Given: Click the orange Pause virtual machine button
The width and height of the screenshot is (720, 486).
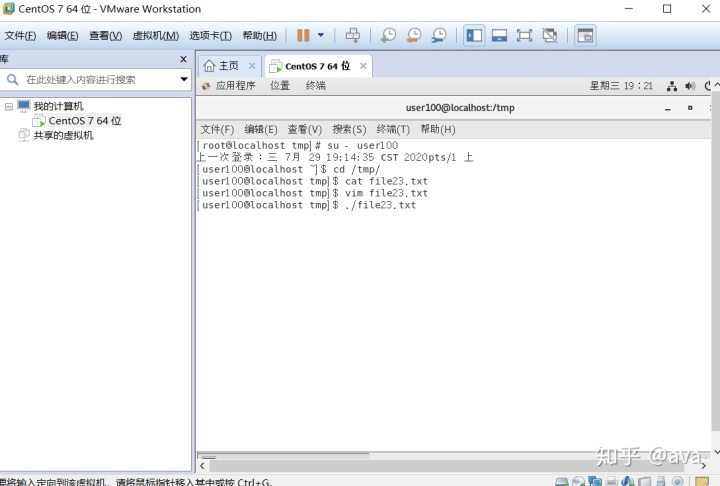Looking at the screenshot, I should click(x=303, y=35).
